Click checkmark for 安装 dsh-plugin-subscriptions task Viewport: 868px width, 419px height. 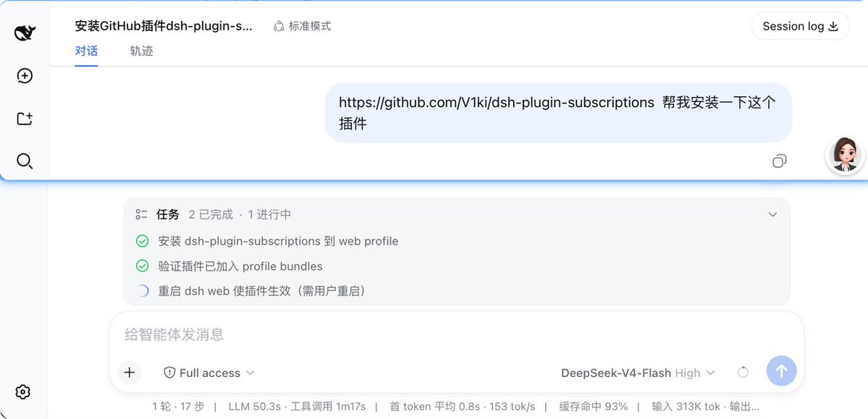[x=143, y=241]
